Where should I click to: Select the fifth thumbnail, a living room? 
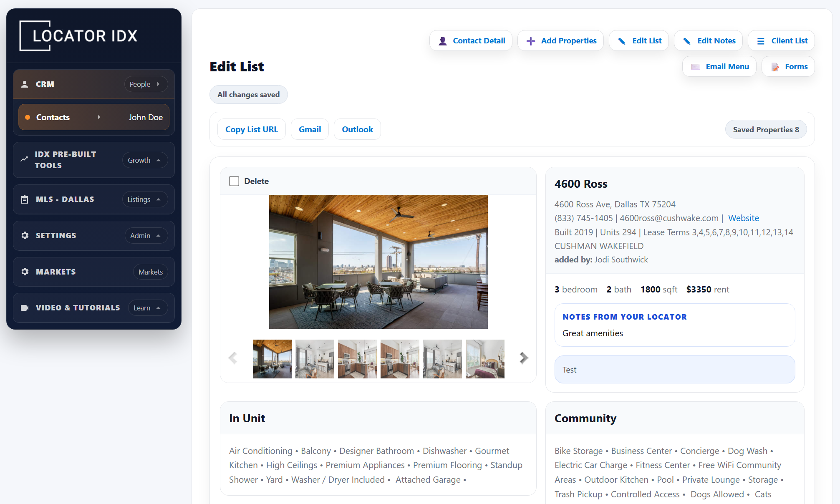click(x=442, y=359)
